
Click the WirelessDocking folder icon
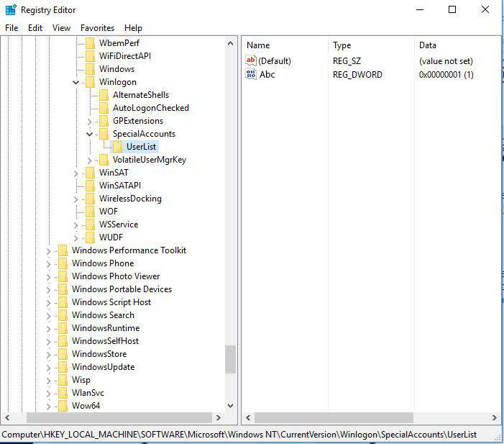click(91, 199)
